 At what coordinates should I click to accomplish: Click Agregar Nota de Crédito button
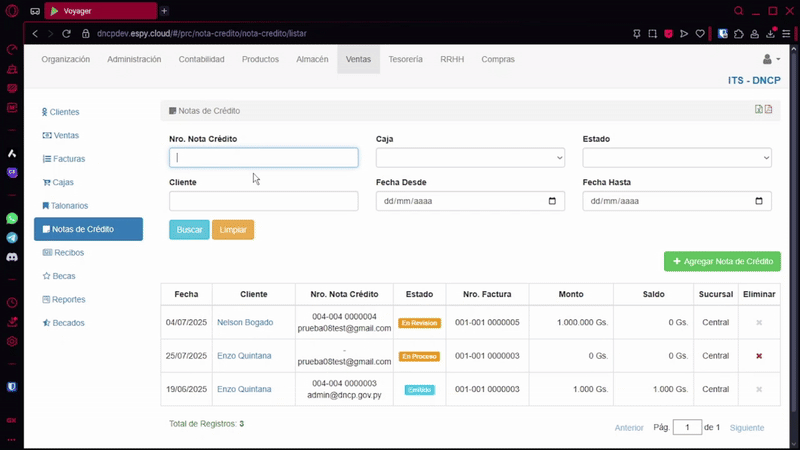point(722,261)
